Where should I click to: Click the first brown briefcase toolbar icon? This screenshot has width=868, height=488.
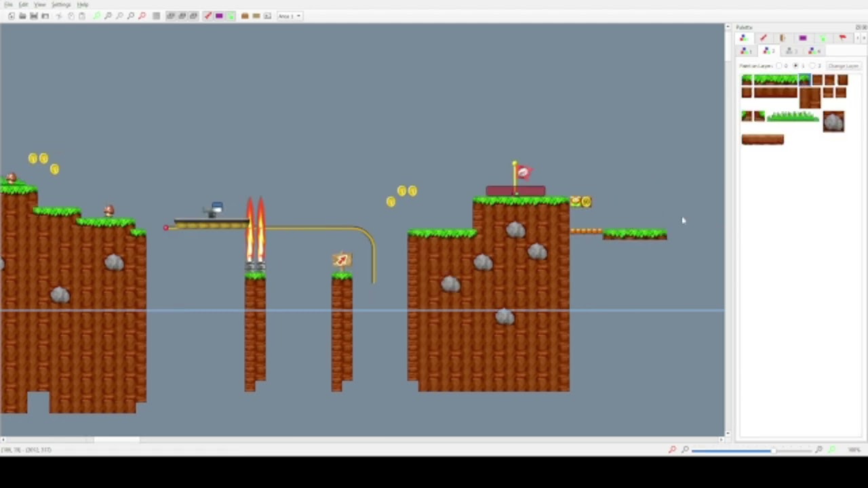[x=245, y=16]
